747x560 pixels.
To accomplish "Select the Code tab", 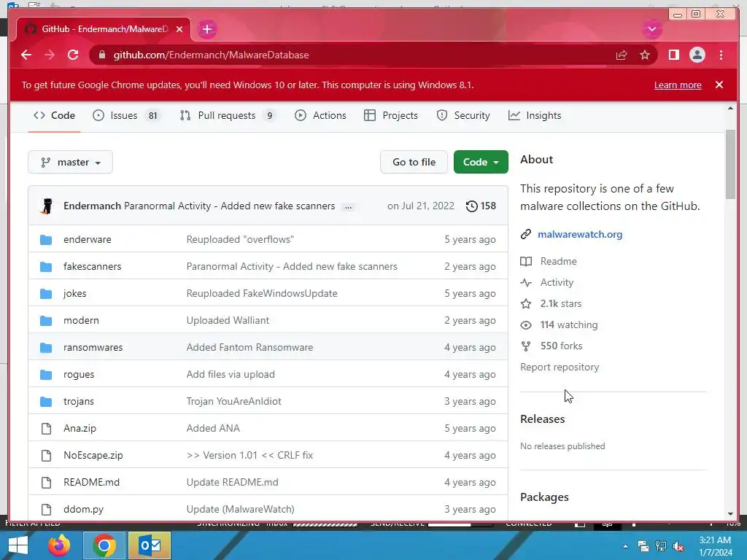I will 54,115.
